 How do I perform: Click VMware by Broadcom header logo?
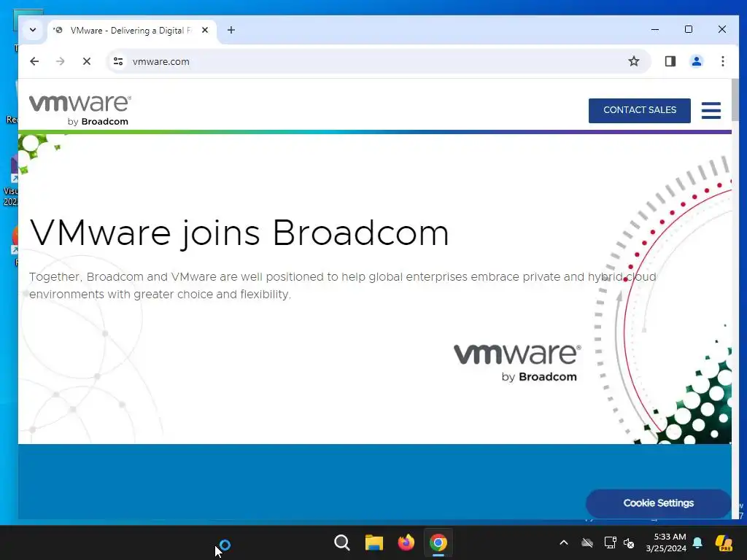point(80,111)
